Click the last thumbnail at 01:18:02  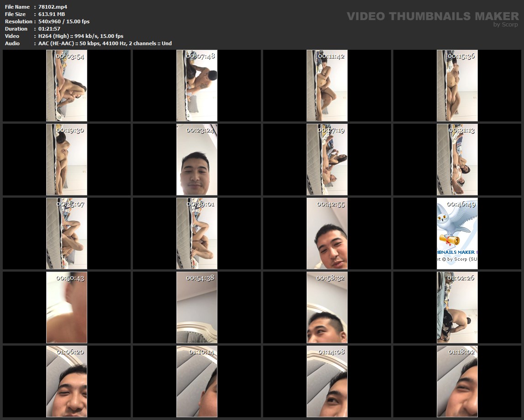457,382
